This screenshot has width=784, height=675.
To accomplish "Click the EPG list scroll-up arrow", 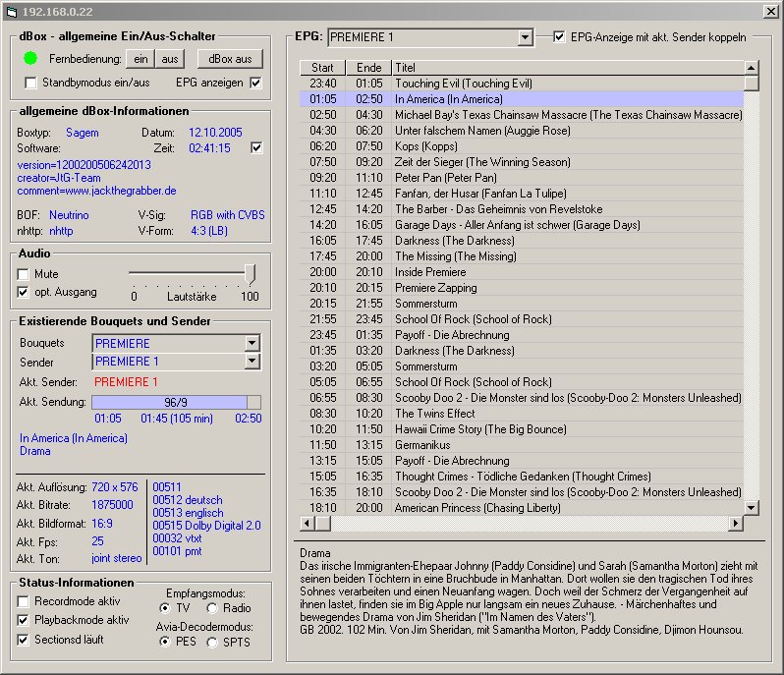I will click(x=751, y=68).
